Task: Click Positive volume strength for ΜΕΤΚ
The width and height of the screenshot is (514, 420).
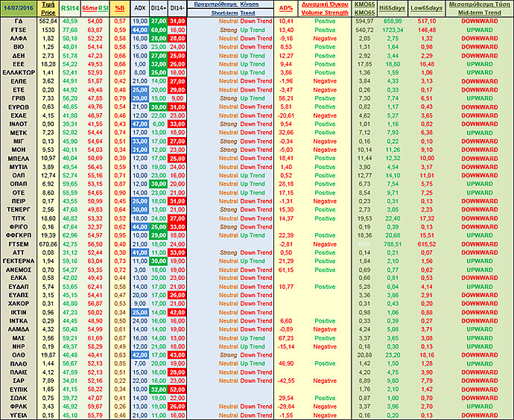Action: click(x=325, y=133)
